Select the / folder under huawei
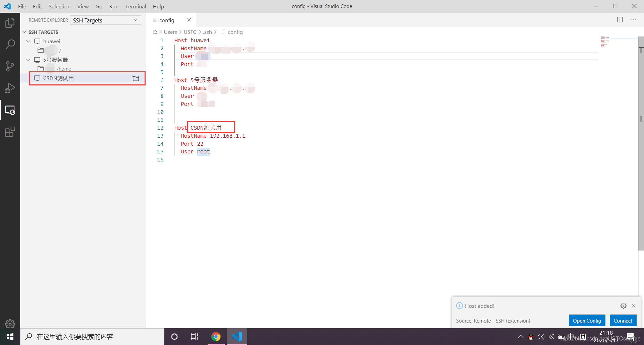This screenshot has height=345, width=644. pyautogui.click(x=83, y=50)
